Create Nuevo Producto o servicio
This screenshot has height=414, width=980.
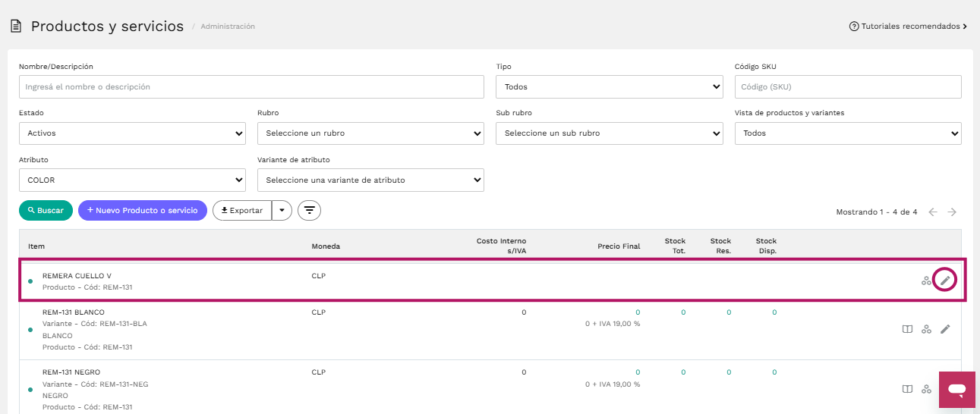(143, 210)
